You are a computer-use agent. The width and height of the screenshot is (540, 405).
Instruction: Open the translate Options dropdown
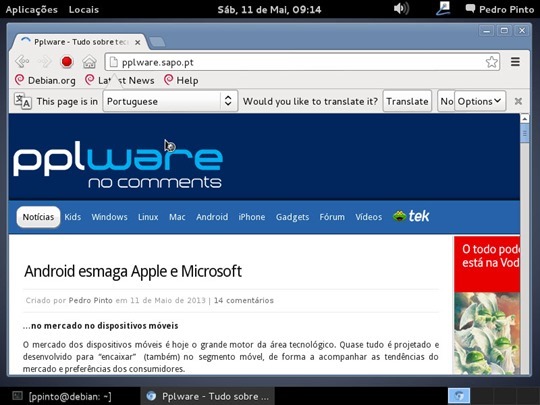480,101
